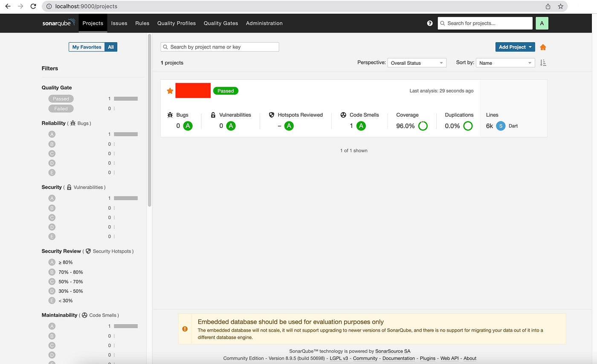Click the browser share icon
Screen dimensions: 597x364
548,6
